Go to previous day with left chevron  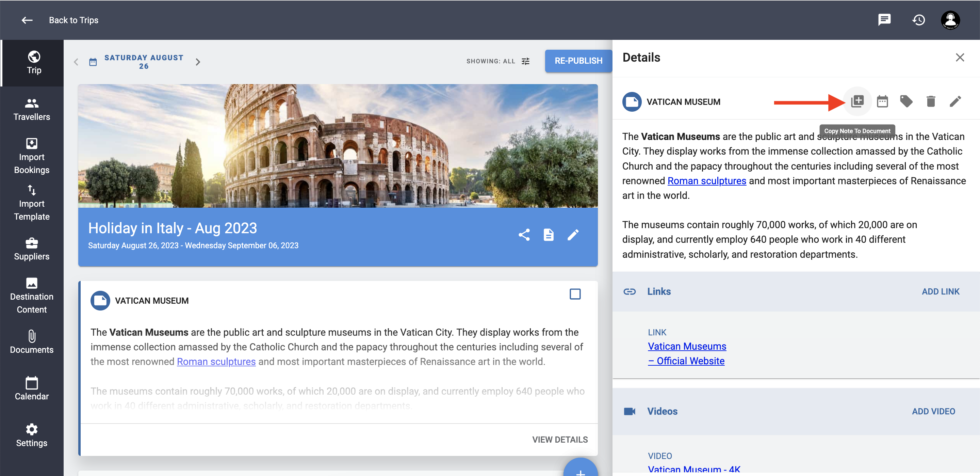76,62
